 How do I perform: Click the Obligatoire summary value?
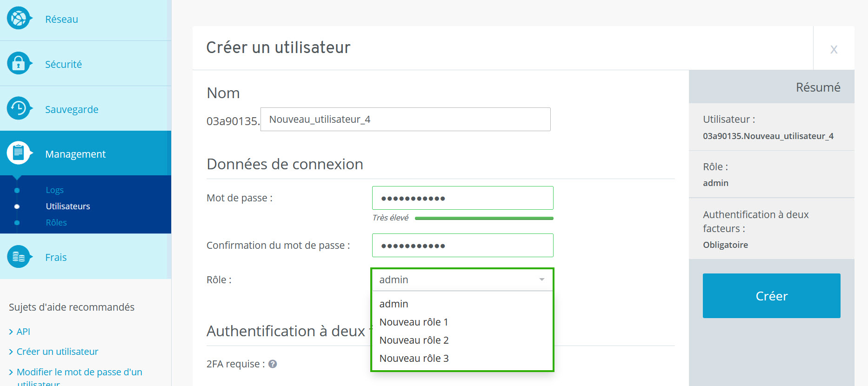click(x=725, y=245)
